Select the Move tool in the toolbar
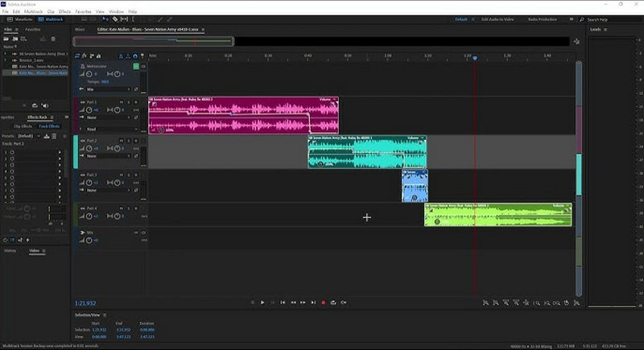 106,19
